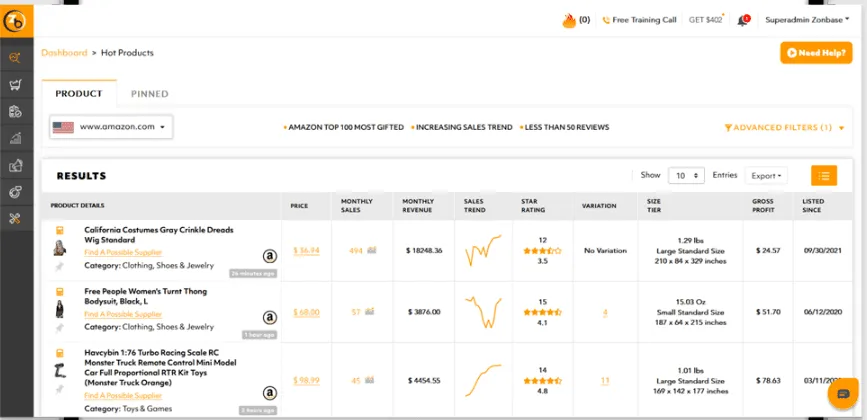Pin the Havcybin monster truck product
The height and width of the screenshot is (420, 867).
(60, 390)
